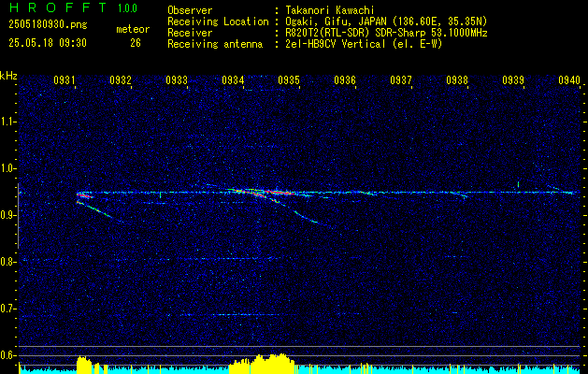Click the observer name Takanori Kawachi

[x=328, y=10]
